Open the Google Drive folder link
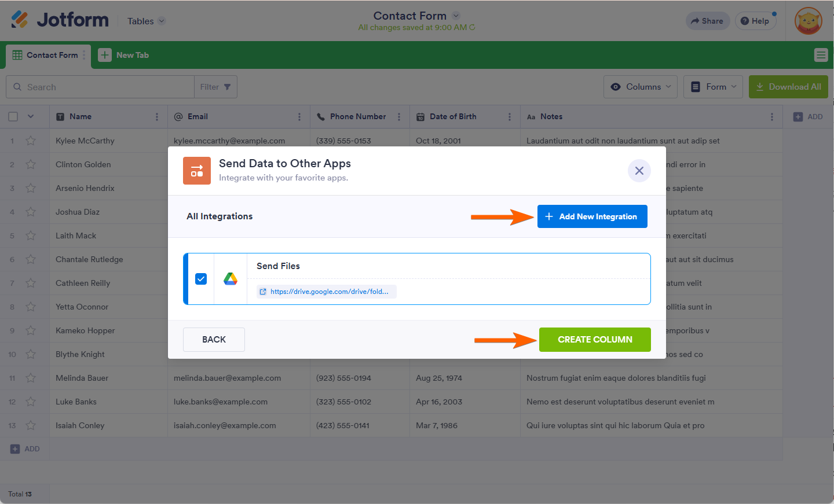The width and height of the screenshot is (834, 504). click(327, 292)
